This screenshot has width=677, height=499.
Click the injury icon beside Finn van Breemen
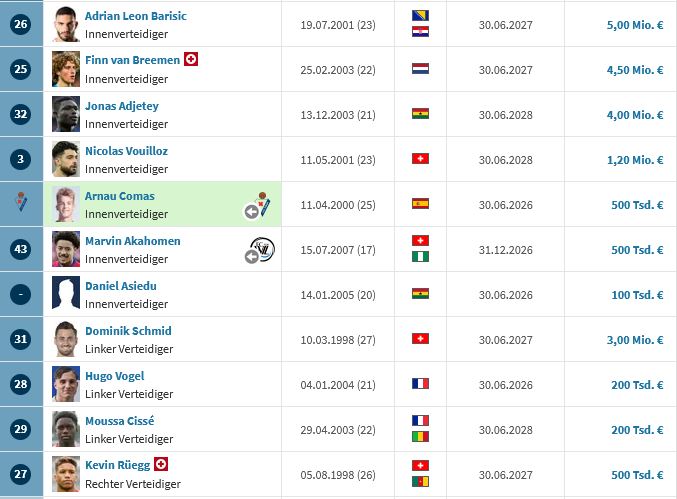(x=191, y=60)
